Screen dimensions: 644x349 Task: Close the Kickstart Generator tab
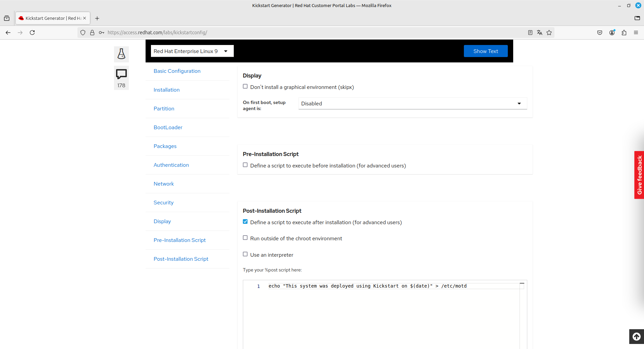[x=85, y=18]
